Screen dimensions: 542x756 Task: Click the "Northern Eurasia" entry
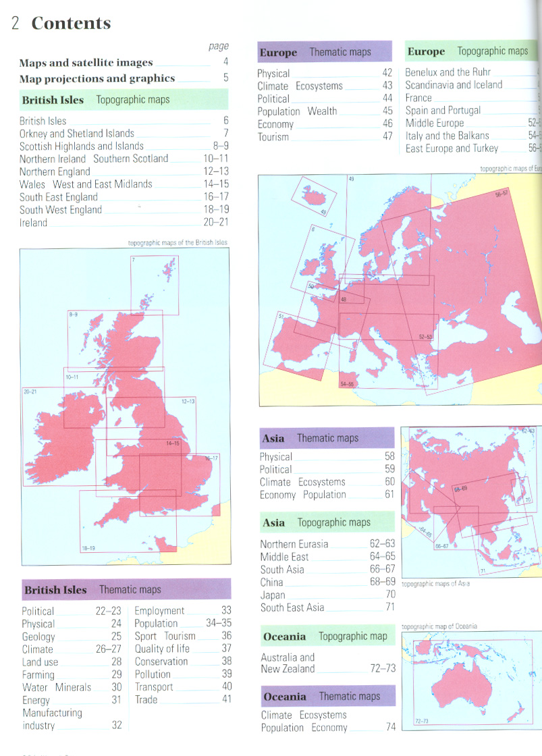294,544
